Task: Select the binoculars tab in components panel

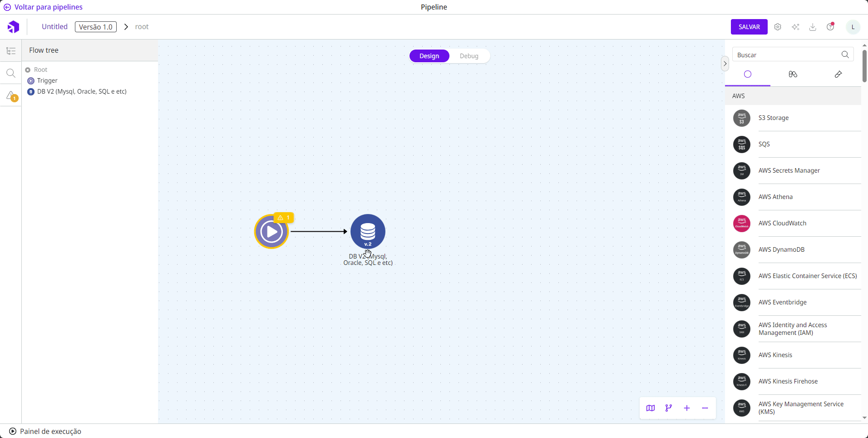Action: tap(793, 74)
